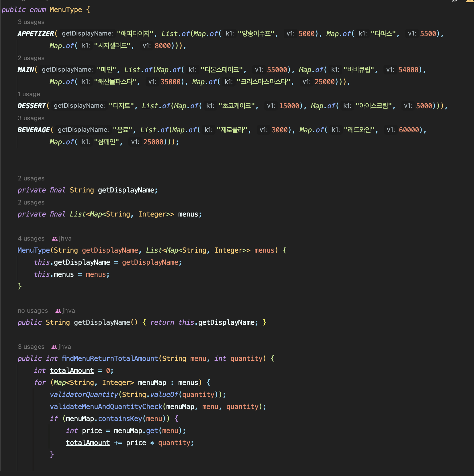This screenshot has height=476, width=474.
Task: Select the MAIN enum constant
Action: 26,70
